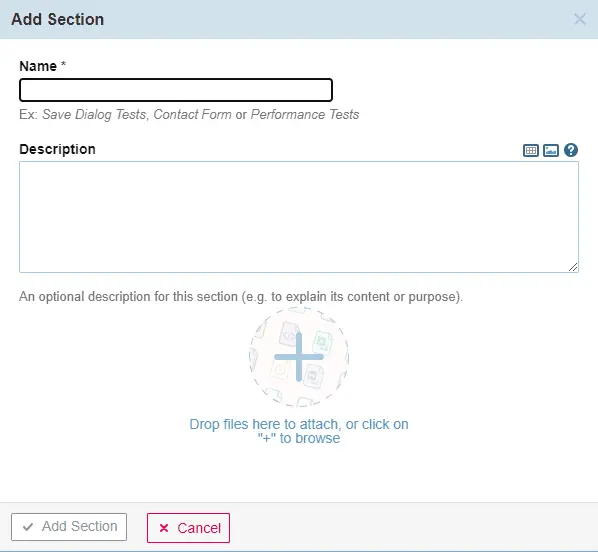598x552 pixels.
Task: Cancel adding the section
Action: pos(188,528)
